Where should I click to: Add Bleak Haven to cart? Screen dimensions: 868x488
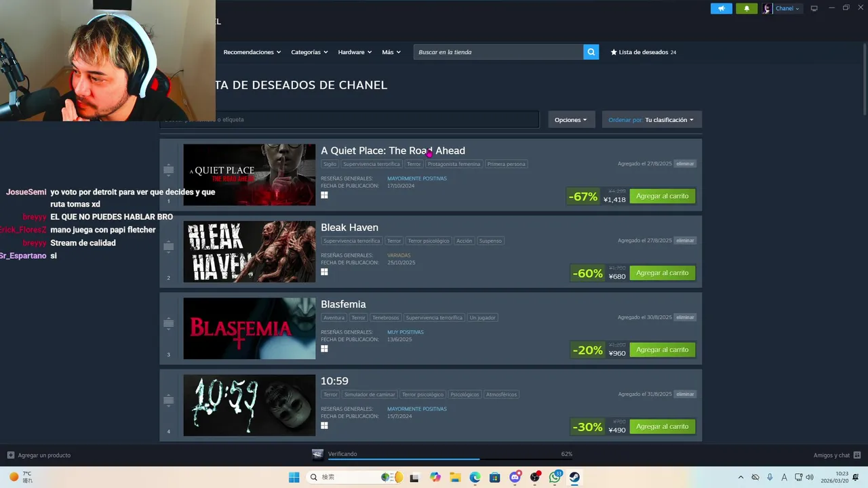pos(663,272)
